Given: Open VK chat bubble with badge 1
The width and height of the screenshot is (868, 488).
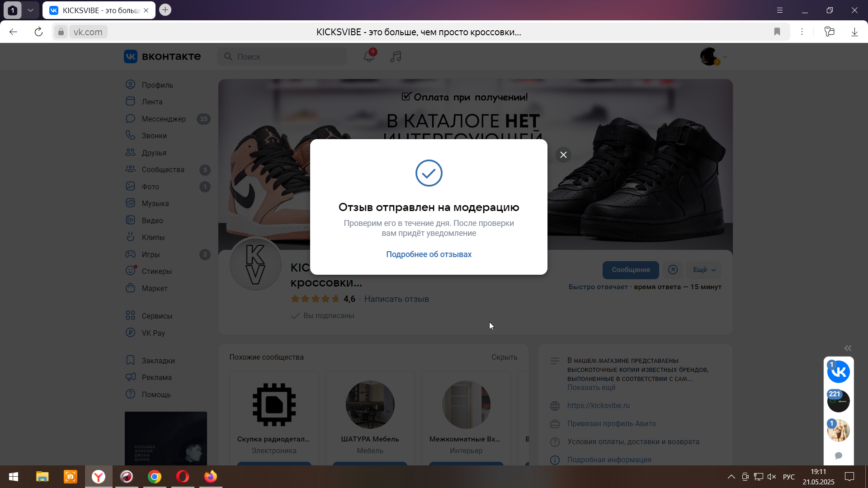Looking at the screenshot, I should 838,372.
